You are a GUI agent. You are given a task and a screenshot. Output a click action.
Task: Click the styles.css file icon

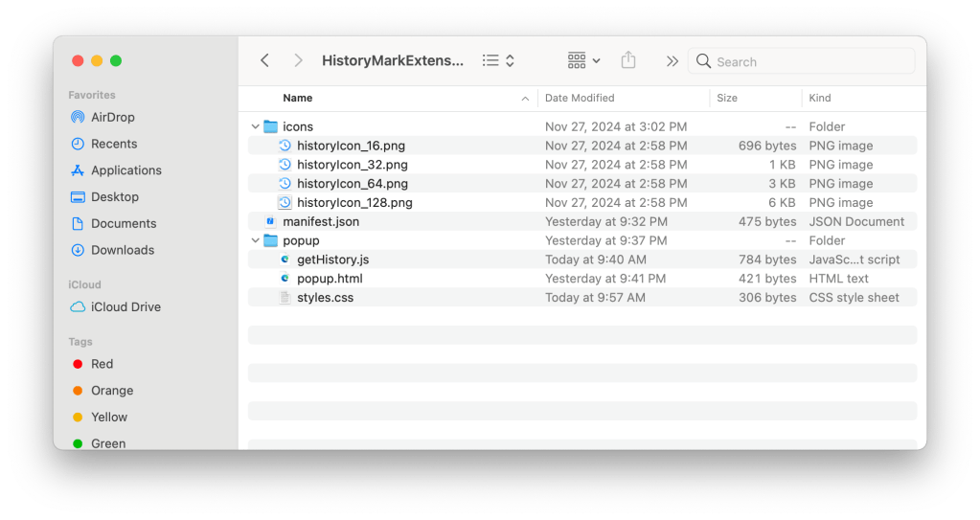285,298
